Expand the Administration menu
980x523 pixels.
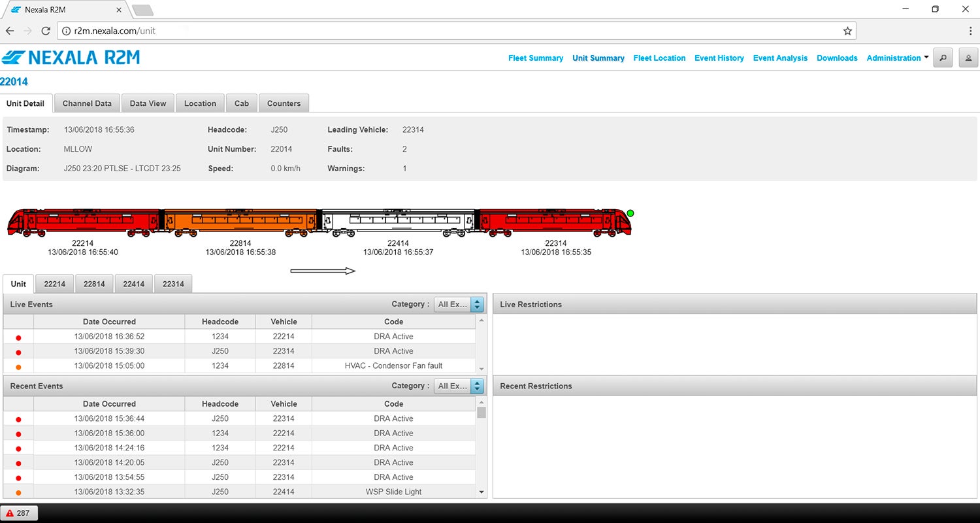click(x=897, y=58)
